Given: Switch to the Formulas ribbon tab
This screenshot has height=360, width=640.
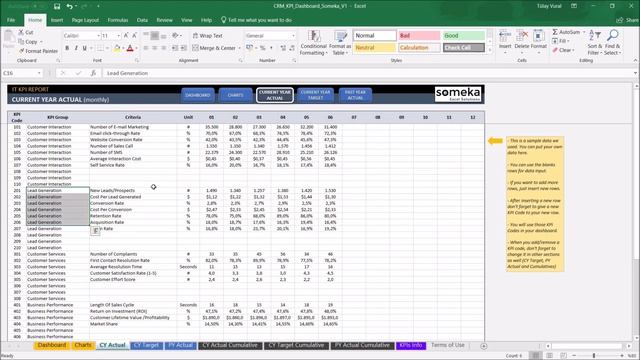Looking at the screenshot, I should (118, 20).
